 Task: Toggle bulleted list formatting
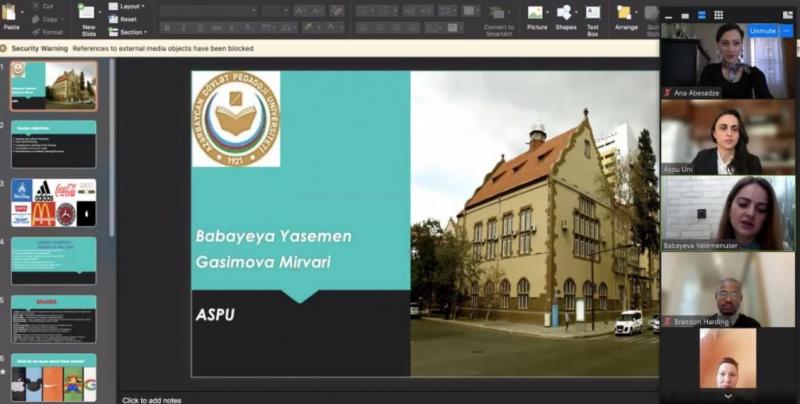(x=362, y=11)
